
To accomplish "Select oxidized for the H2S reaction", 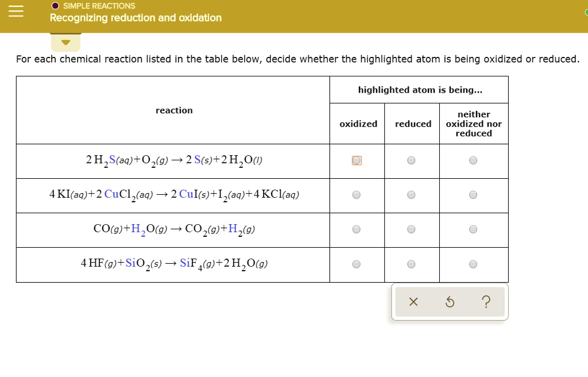I will pos(357,161).
